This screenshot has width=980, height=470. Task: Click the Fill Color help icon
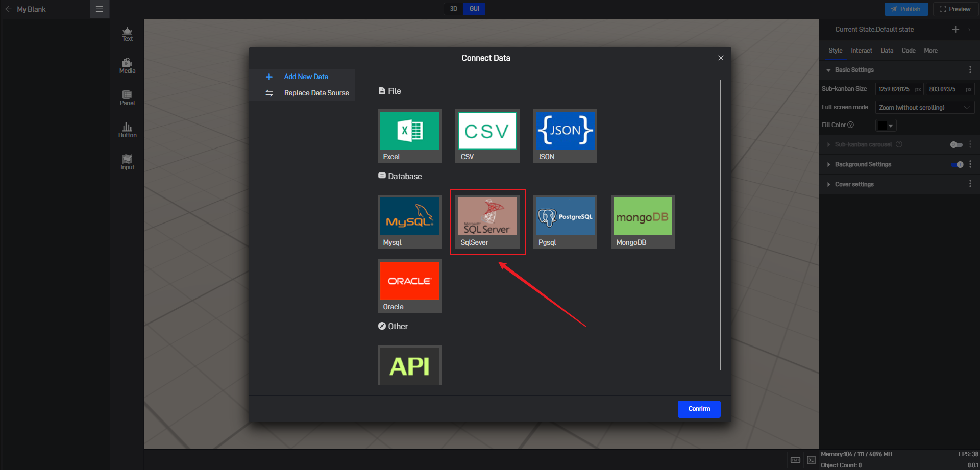coord(850,125)
